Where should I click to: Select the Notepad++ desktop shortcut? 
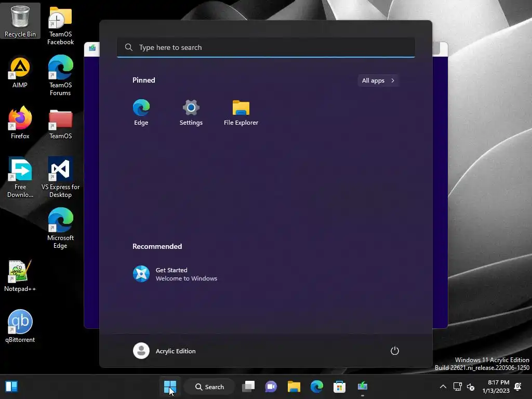click(x=20, y=275)
